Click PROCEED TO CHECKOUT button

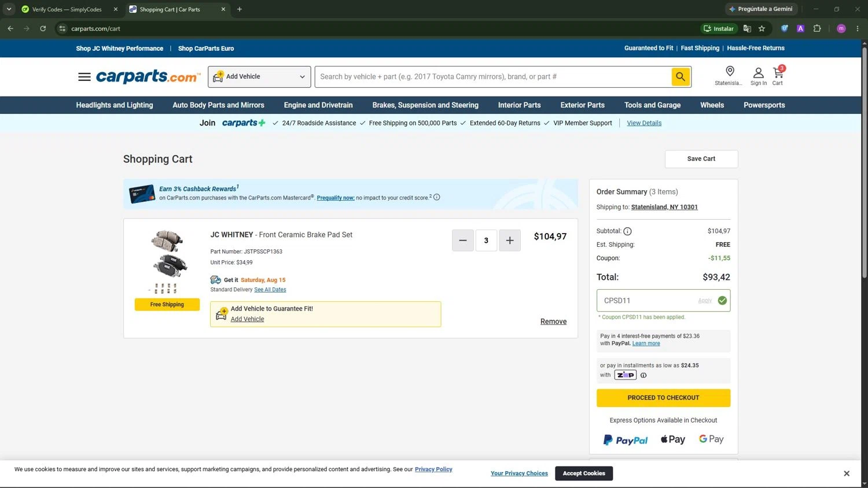(663, 398)
